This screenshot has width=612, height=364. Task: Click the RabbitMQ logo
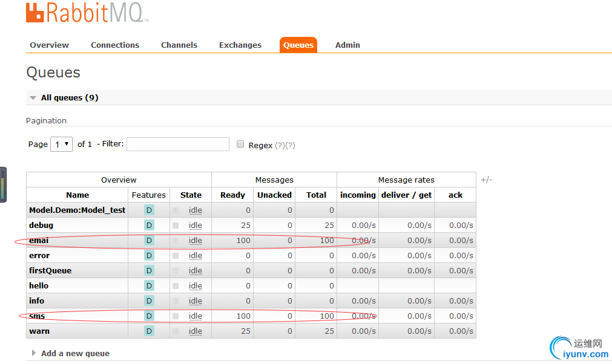point(87,13)
